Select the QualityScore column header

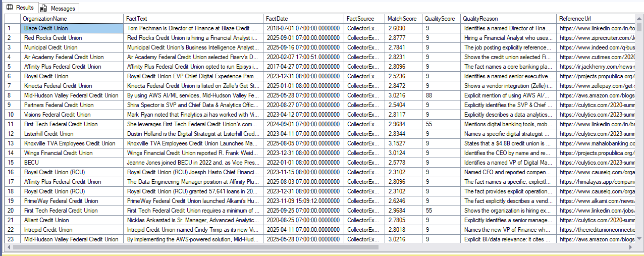pyautogui.click(x=442, y=19)
